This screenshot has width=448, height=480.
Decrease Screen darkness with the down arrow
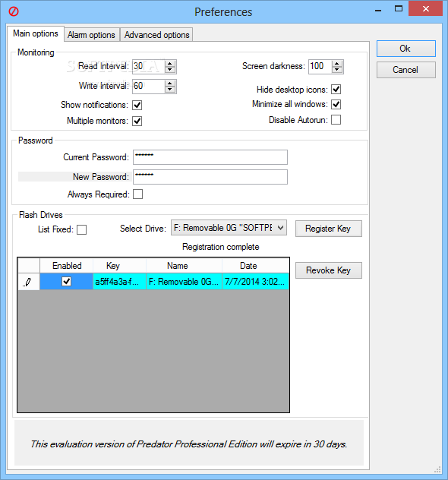coord(337,70)
